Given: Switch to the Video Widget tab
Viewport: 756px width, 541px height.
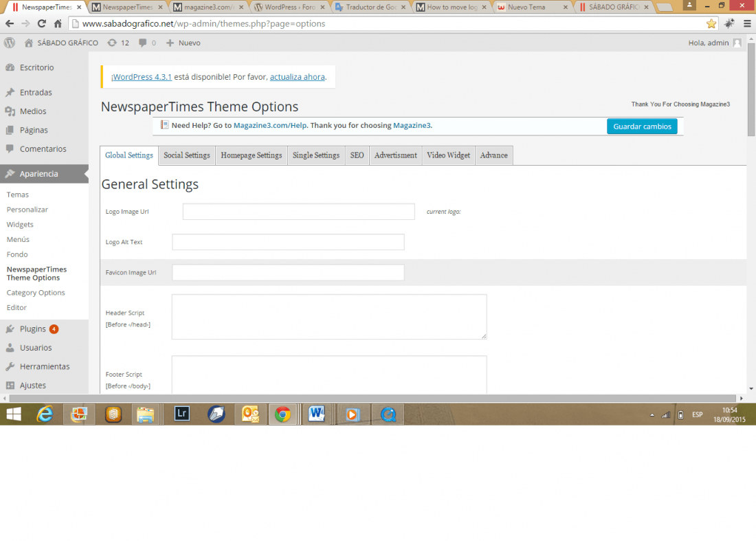Looking at the screenshot, I should [448, 155].
